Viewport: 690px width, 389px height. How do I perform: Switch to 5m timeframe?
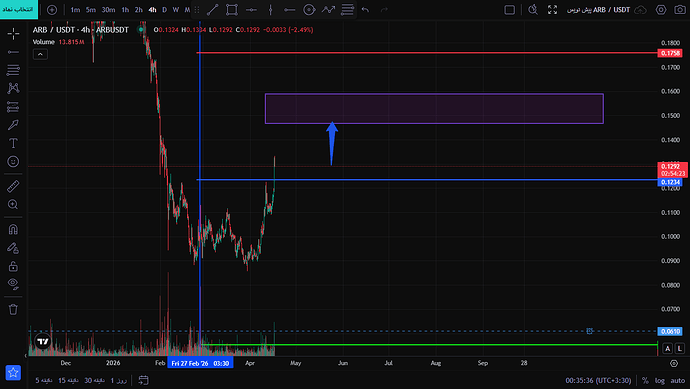point(91,10)
